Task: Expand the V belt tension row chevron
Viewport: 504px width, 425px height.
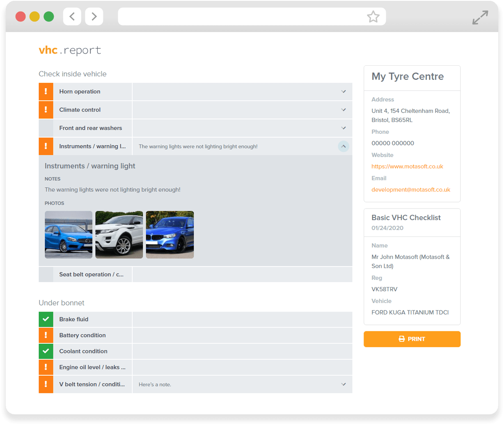Action: click(x=344, y=384)
